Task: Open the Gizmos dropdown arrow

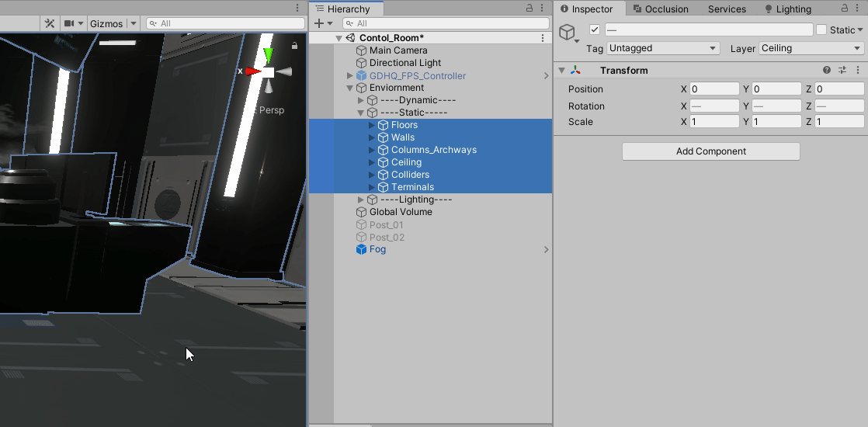Action: (x=133, y=23)
